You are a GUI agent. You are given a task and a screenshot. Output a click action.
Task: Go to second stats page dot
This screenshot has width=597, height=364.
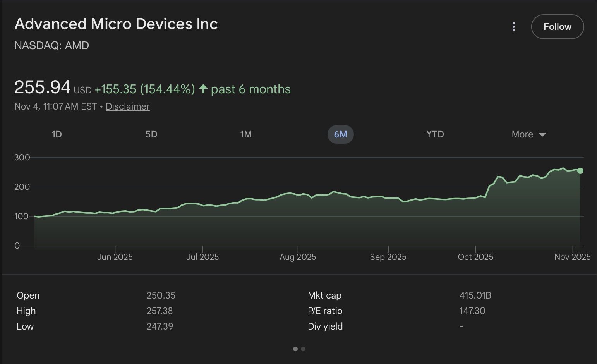[303, 349]
